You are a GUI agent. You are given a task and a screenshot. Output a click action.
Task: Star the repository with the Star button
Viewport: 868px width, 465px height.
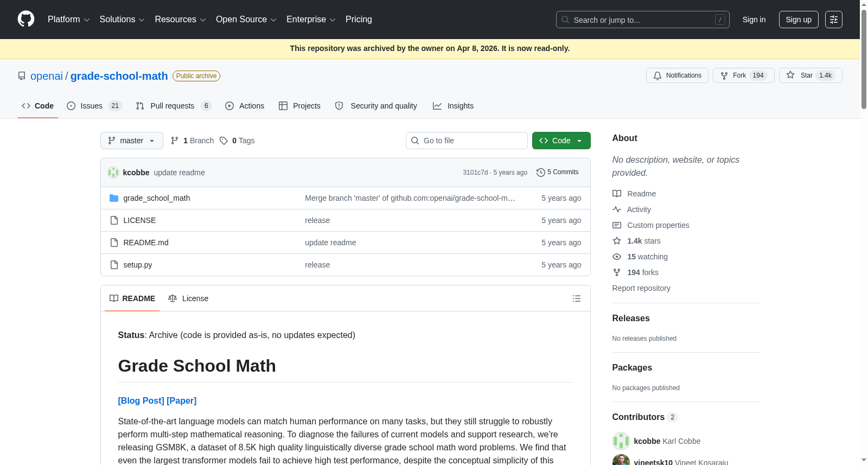[x=810, y=75]
